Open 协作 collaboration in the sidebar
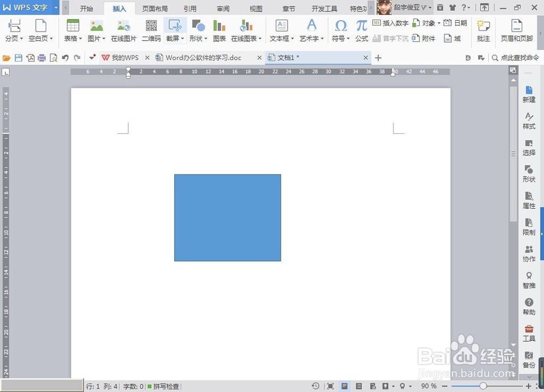Image resolution: width=544 pixels, height=392 pixels. point(529,254)
